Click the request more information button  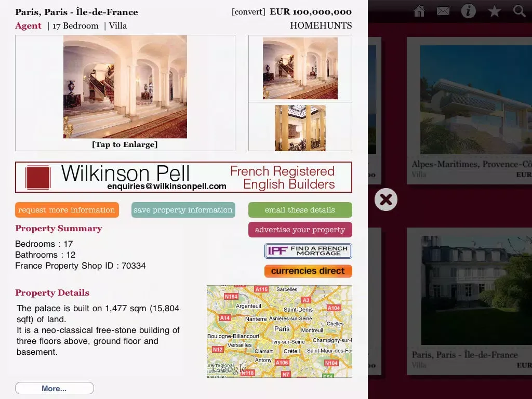[x=67, y=210]
